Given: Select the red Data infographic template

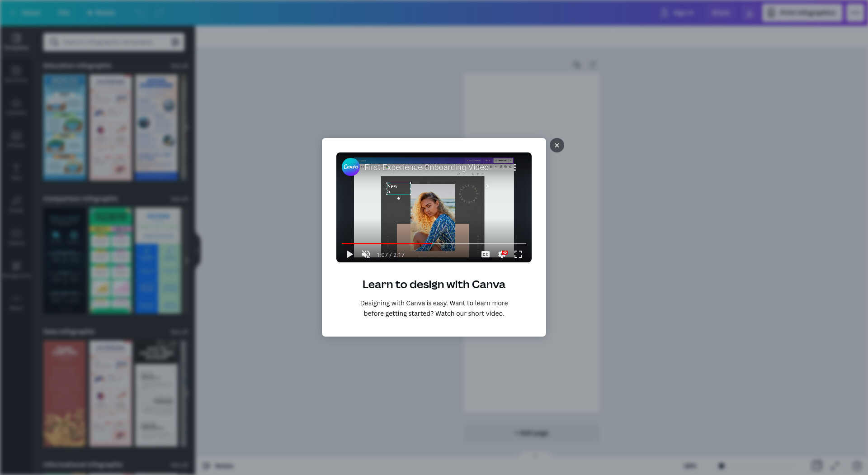Looking at the screenshot, I should coord(65,394).
